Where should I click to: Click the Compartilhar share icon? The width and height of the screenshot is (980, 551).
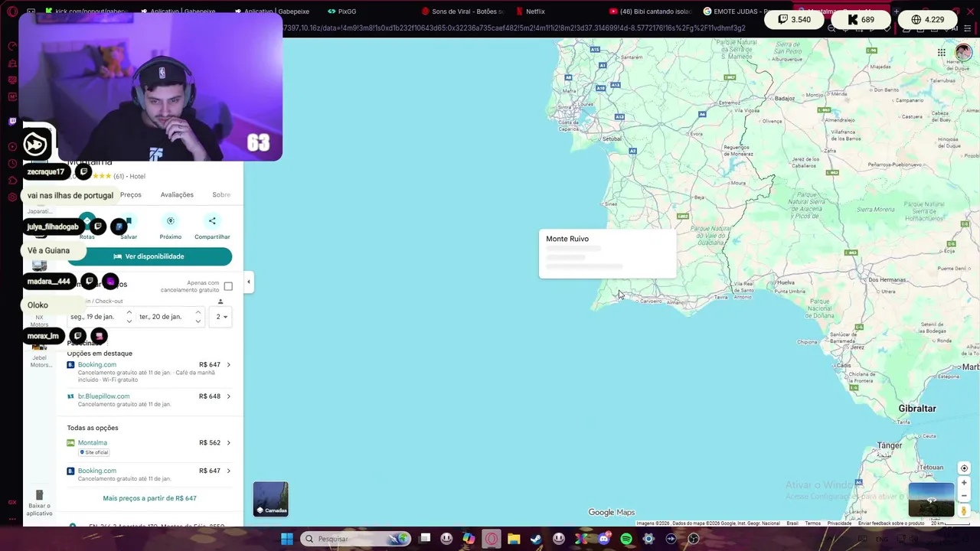[212, 221]
